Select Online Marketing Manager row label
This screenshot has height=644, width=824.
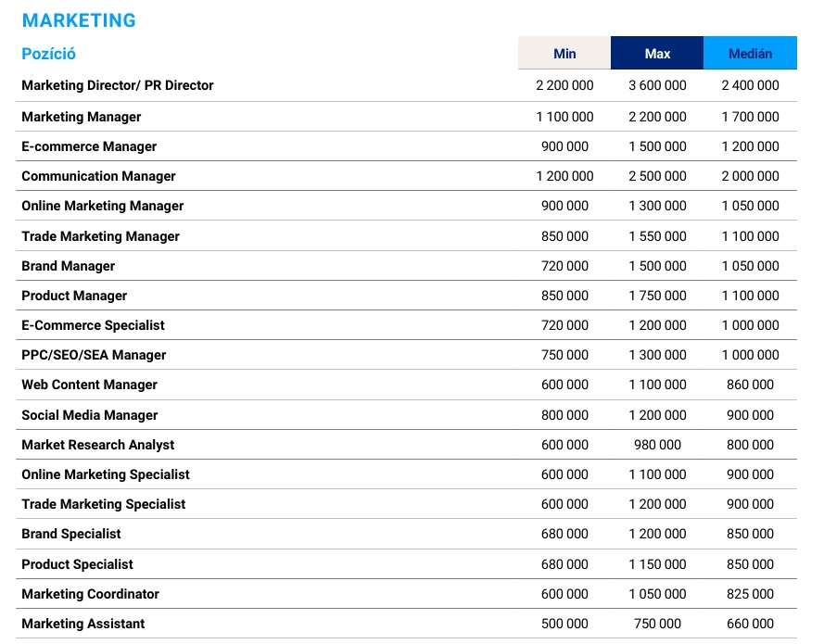[103, 206]
